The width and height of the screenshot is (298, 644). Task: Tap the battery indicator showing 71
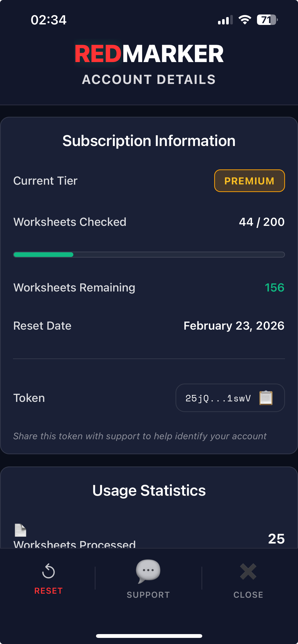[x=267, y=20]
